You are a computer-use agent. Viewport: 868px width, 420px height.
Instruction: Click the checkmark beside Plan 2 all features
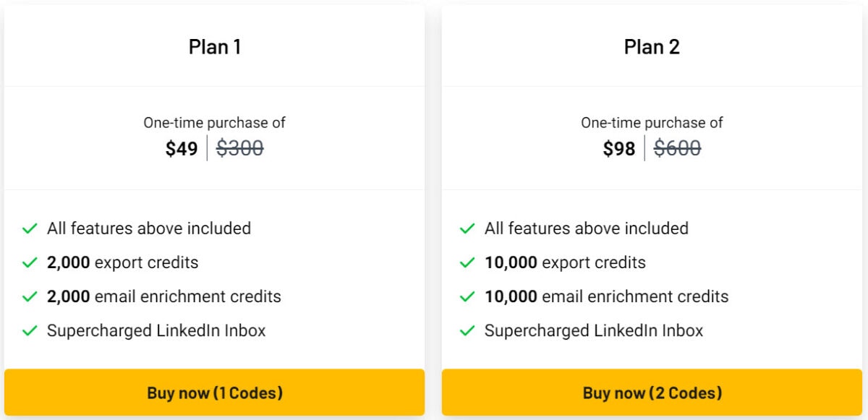pos(467,229)
